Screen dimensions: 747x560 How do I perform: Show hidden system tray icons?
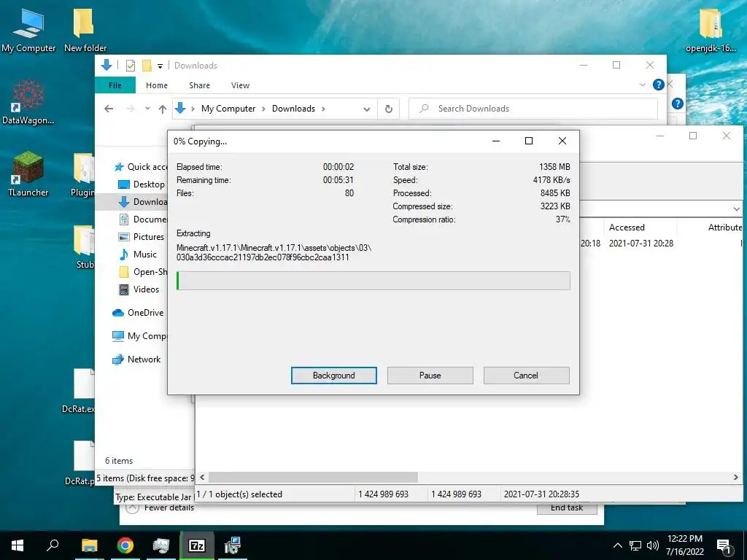[x=617, y=545]
